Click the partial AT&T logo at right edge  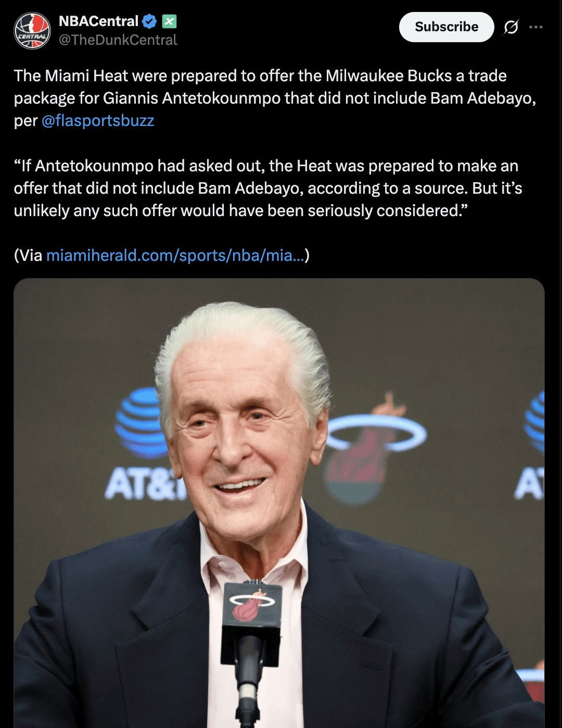tap(531, 446)
